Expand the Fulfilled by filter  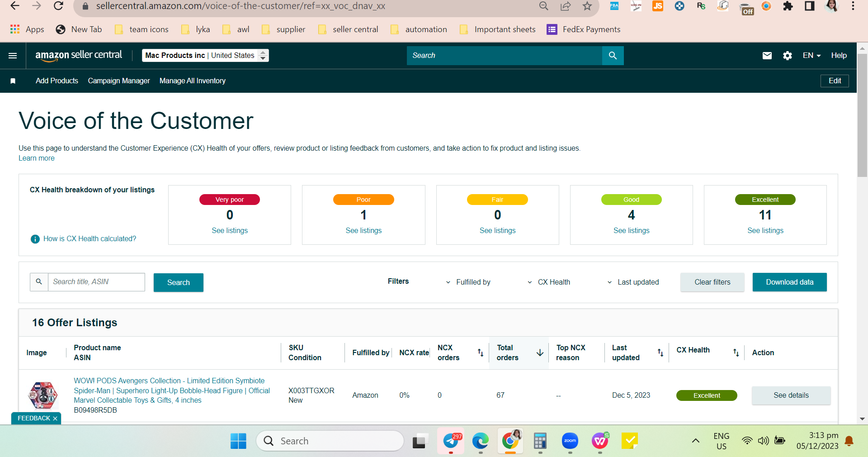point(468,282)
